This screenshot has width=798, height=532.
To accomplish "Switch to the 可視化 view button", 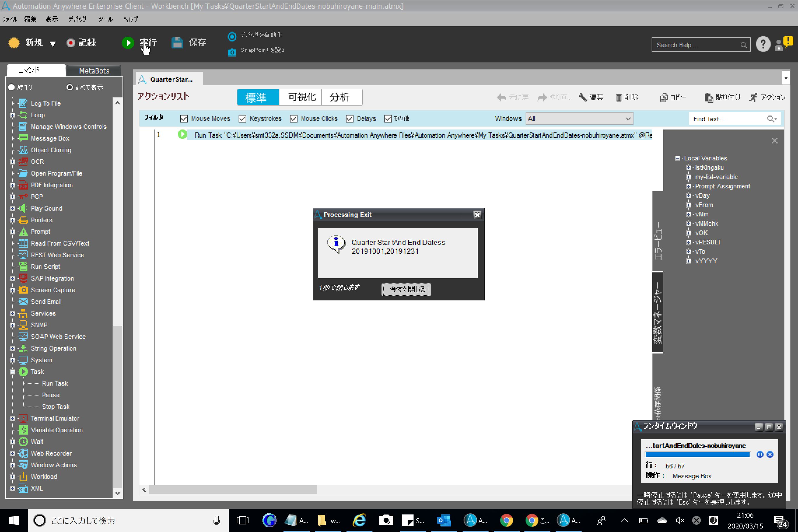I will 300,97.
